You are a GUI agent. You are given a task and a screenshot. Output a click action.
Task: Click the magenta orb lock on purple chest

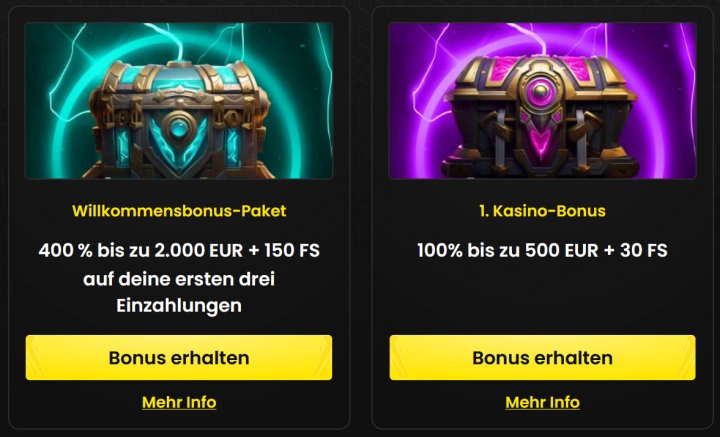point(540,90)
